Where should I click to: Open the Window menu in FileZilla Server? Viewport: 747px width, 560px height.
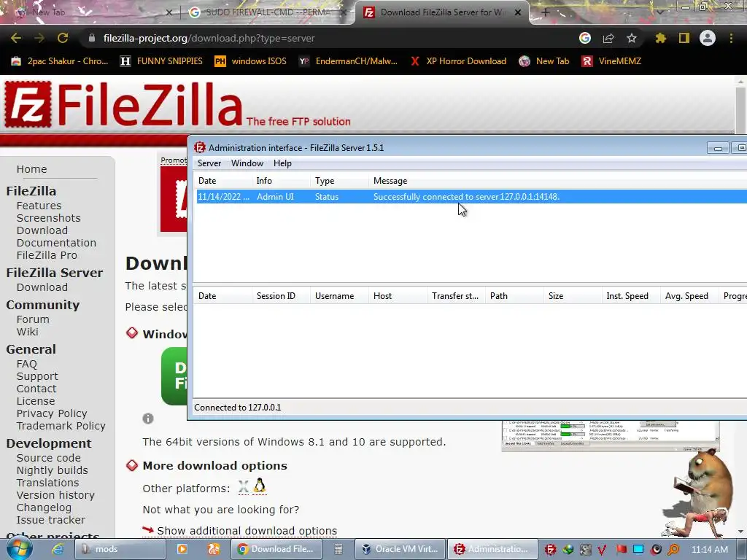(247, 163)
